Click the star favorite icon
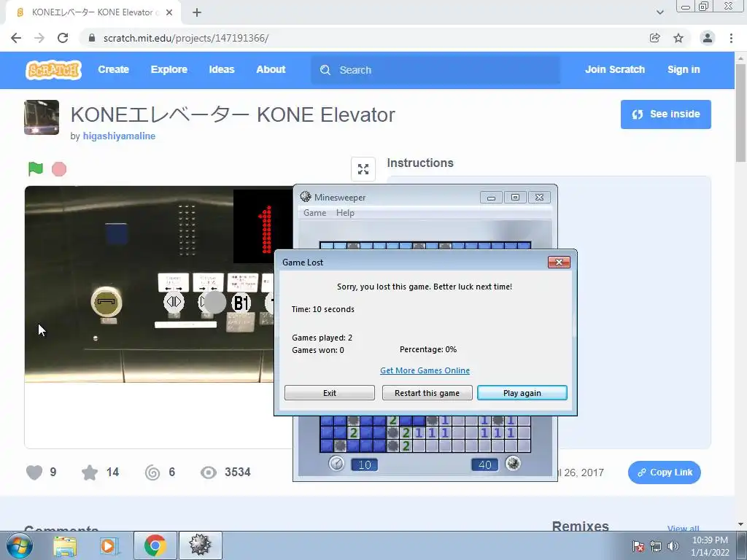This screenshot has width=747, height=560. click(x=90, y=472)
